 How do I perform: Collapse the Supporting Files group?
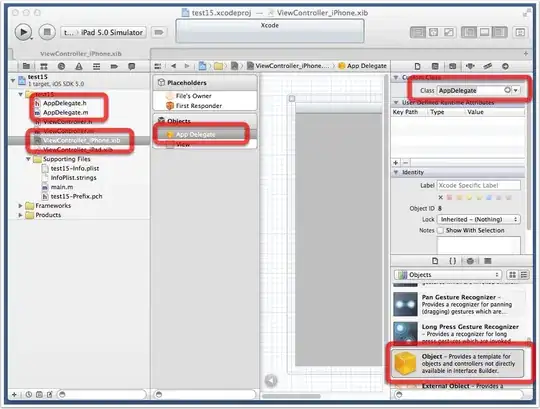coord(28,159)
